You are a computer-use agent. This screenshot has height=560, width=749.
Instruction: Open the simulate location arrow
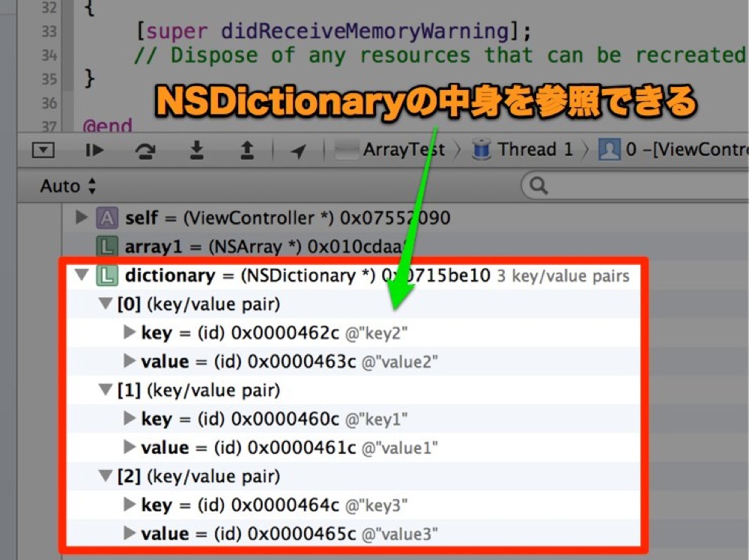(x=298, y=151)
